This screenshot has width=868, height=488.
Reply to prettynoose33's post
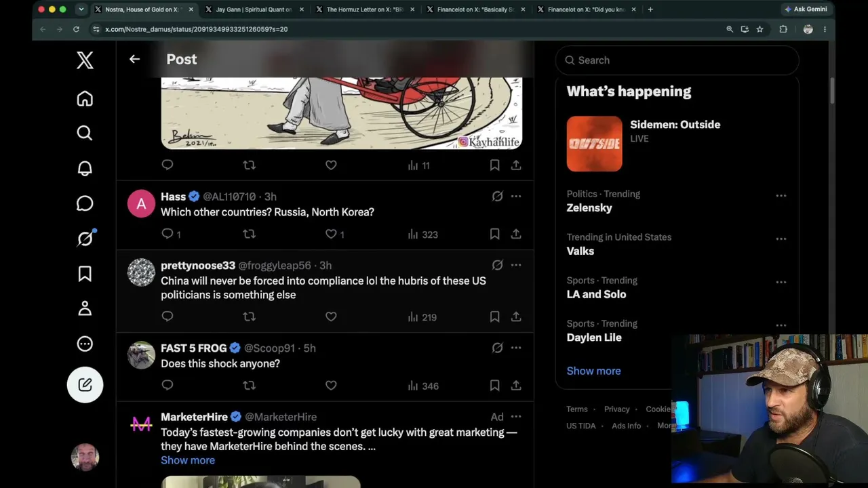pyautogui.click(x=167, y=317)
